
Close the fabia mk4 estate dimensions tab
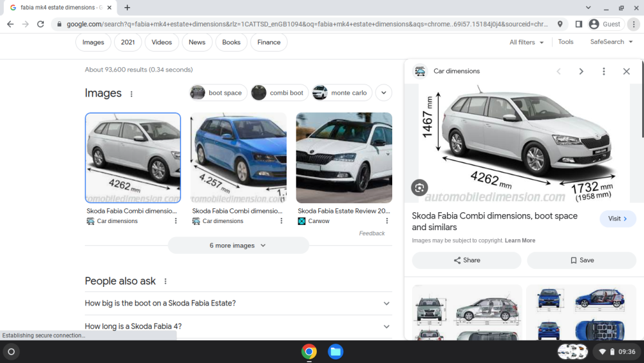coord(109,7)
